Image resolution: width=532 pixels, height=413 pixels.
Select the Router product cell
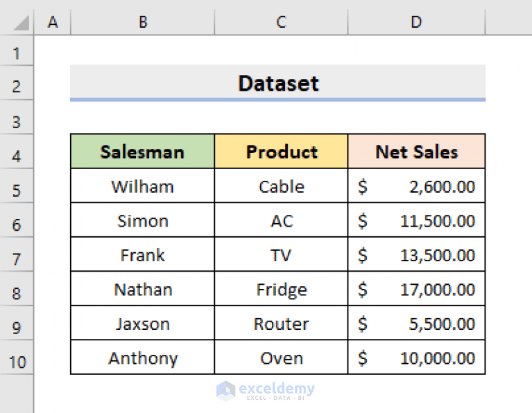pos(281,323)
